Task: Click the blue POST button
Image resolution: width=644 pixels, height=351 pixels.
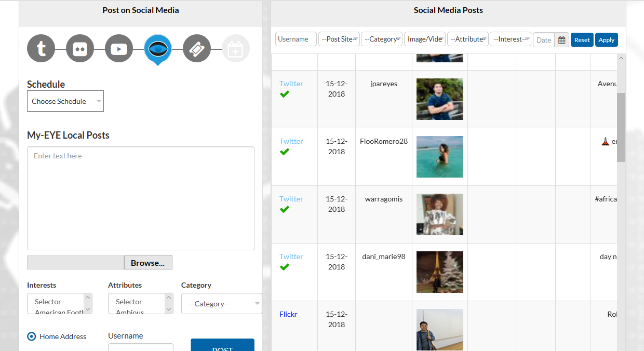Action: pyautogui.click(x=223, y=345)
